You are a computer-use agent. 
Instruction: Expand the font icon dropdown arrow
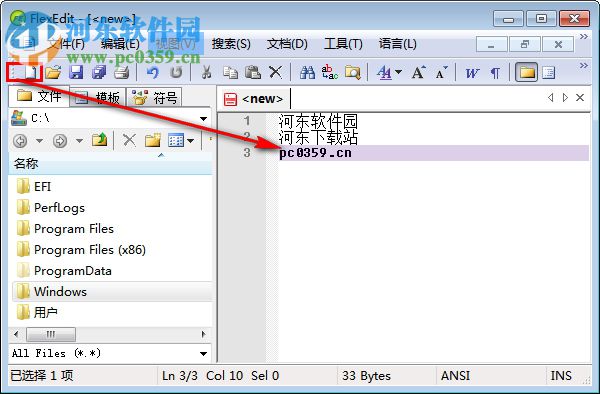coord(398,72)
